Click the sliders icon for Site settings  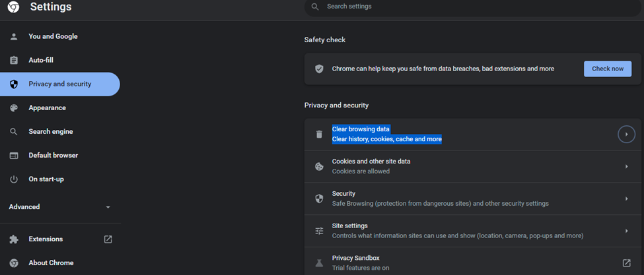click(319, 231)
